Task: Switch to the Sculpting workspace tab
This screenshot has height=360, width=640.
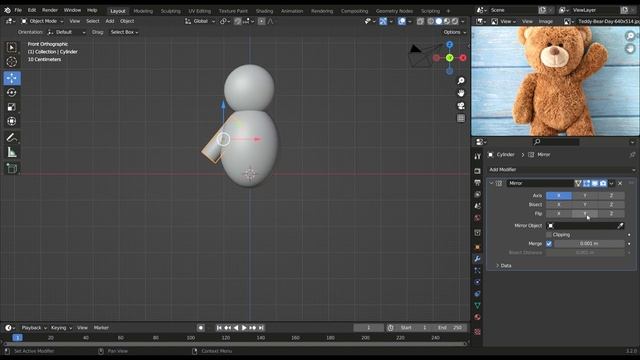Action: (171, 11)
